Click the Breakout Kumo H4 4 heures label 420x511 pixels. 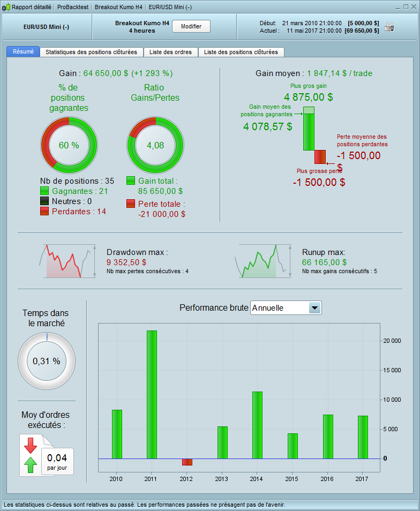click(142, 27)
